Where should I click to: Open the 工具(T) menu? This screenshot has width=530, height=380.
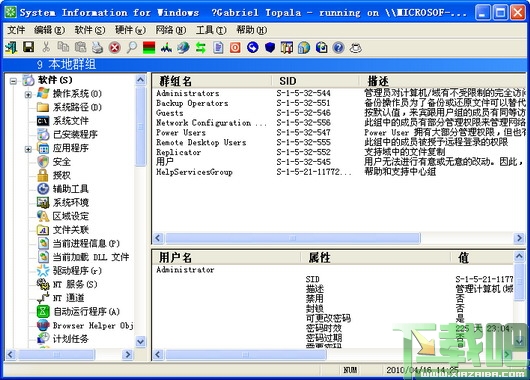(211, 30)
